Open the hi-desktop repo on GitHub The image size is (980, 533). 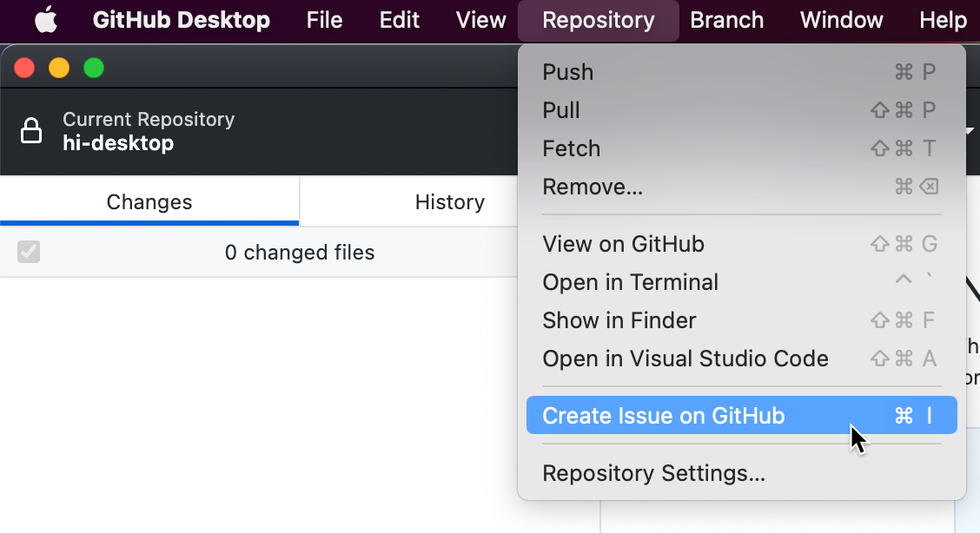tap(622, 244)
